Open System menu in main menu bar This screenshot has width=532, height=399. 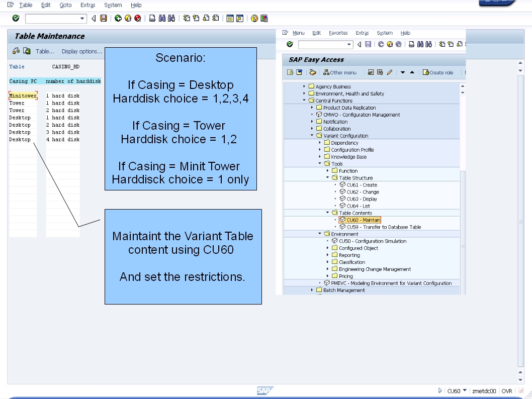(x=113, y=5)
